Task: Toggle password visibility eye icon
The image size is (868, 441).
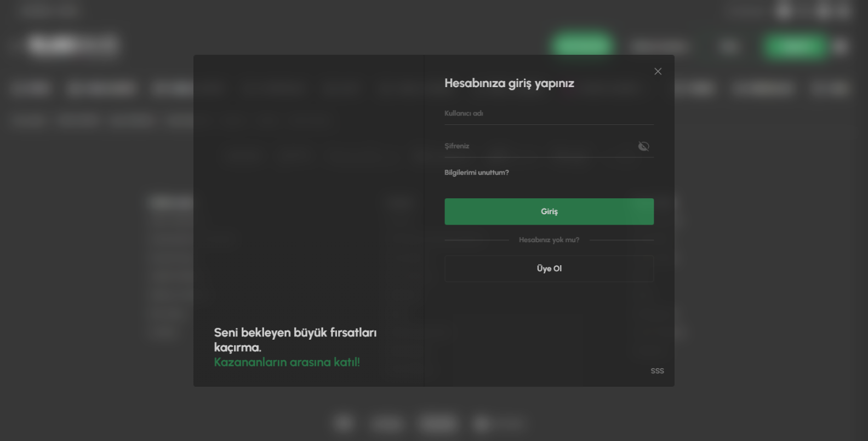Action: coord(643,146)
